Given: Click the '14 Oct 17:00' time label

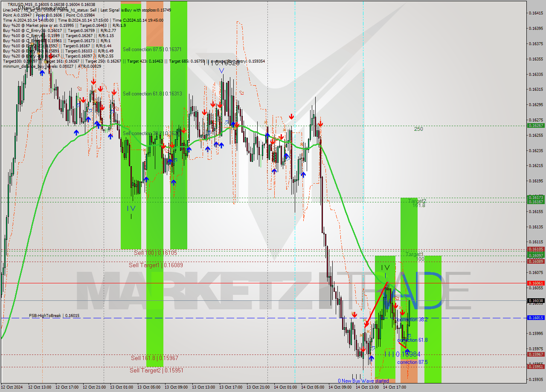Looking at the screenshot, I should [394, 387].
